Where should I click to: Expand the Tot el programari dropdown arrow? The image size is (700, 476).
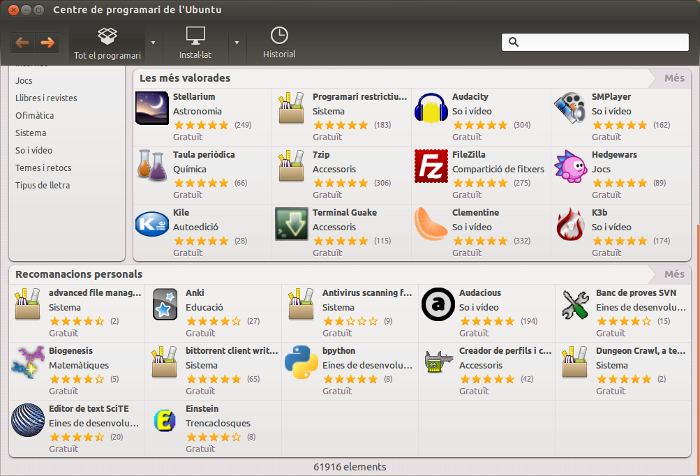click(153, 43)
